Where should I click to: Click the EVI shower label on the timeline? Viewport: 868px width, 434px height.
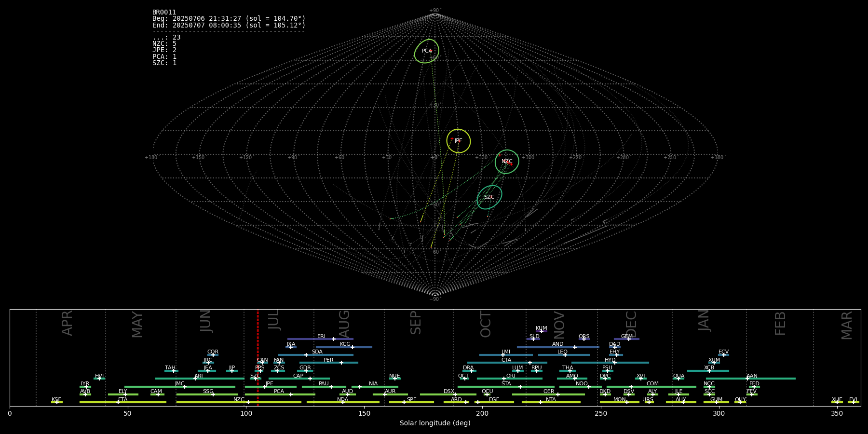(853, 400)
